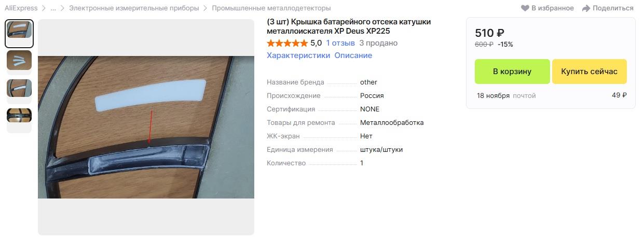Click the Поделиться share link
Viewport: 644px width, 241px height.
[613, 8]
